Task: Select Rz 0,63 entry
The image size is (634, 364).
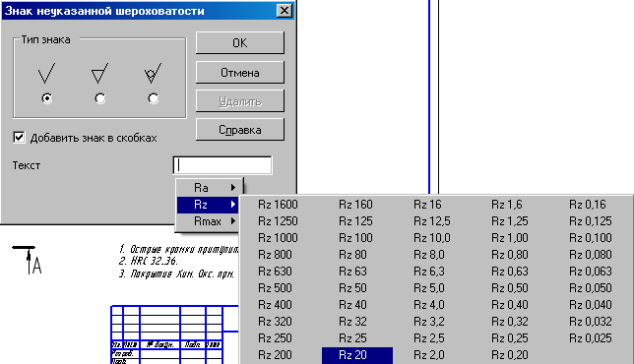Action: [x=510, y=272]
